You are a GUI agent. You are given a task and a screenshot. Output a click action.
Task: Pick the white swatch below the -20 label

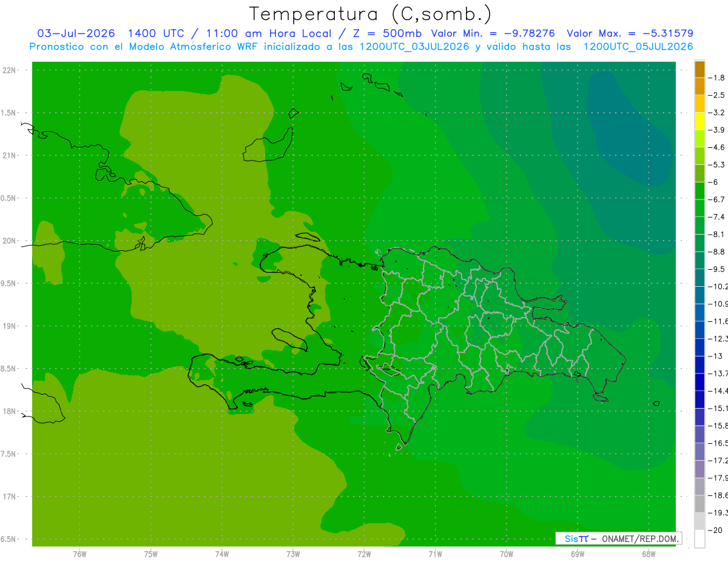click(x=699, y=539)
